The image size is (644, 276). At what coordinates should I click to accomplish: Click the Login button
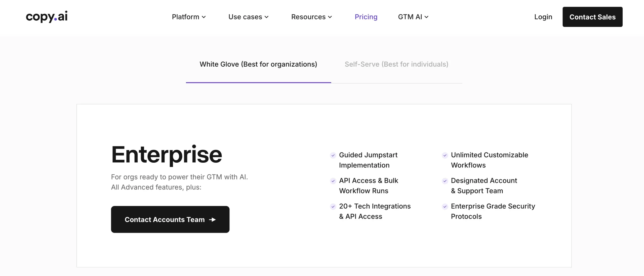[x=543, y=17]
